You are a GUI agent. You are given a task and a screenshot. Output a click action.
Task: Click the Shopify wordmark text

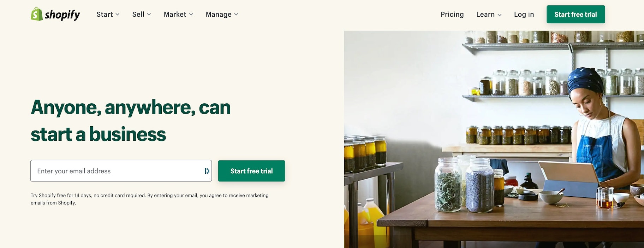(x=62, y=15)
